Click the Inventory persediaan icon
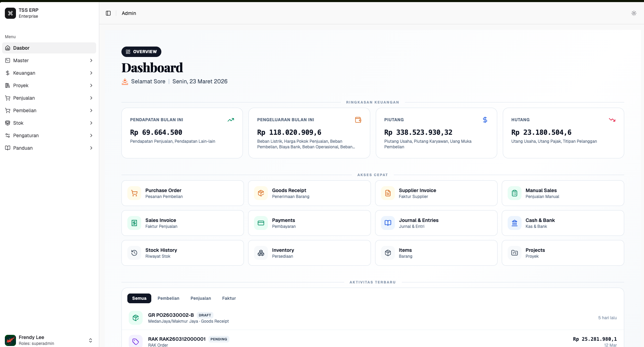Screen dimensions: 644x347 tap(261, 253)
